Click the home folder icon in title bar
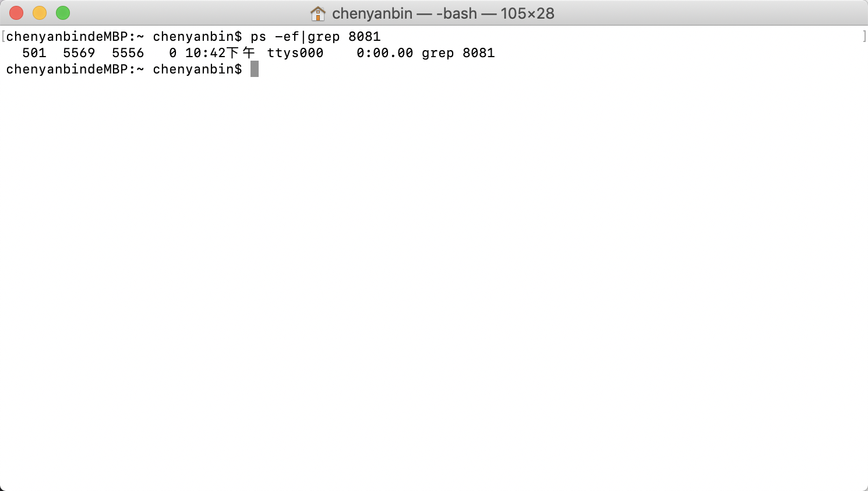Screen dimensions: 868x491 (x=317, y=13)
